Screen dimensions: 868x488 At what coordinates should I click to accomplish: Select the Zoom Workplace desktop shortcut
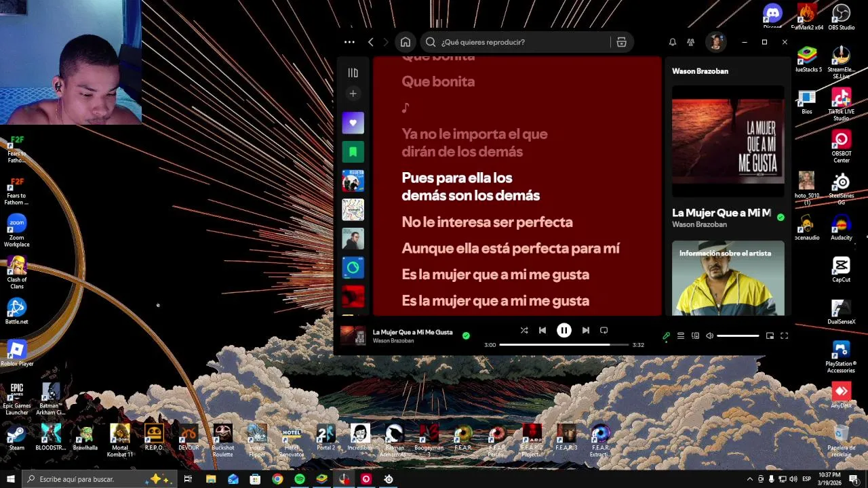pyautogui.click(x=17, y=231)
